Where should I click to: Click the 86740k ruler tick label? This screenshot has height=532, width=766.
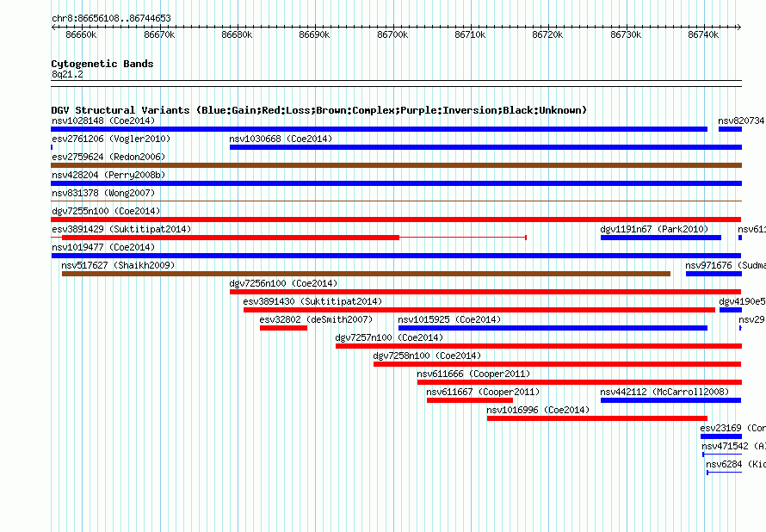[x=703, y=34]
